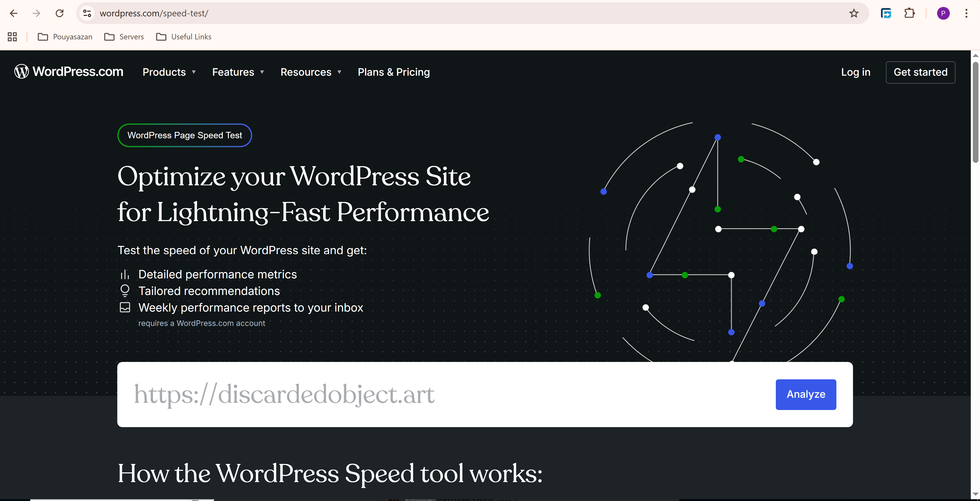The width and height of the screenshot is (980, 501).
Task: Open the Pouyasazan bookmarks folder
Action: click(65, 37)
